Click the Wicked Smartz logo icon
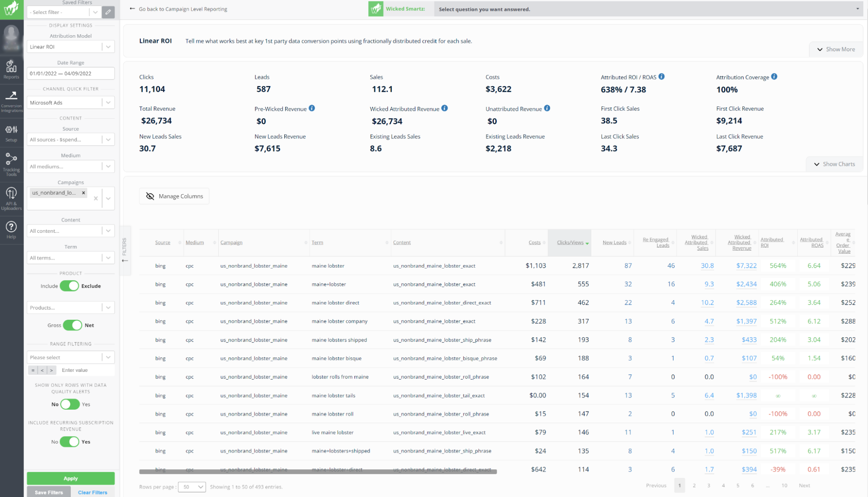868x497 pixels. 376,9
